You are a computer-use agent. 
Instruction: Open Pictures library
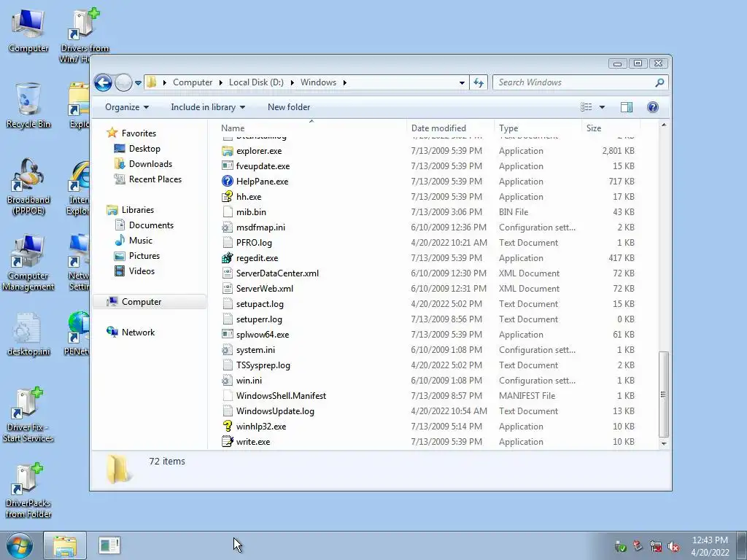144,256
